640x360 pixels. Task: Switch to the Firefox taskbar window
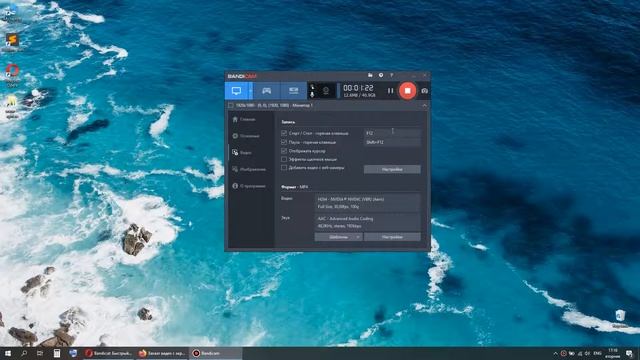pyautogui.click(x=162, y=353)
